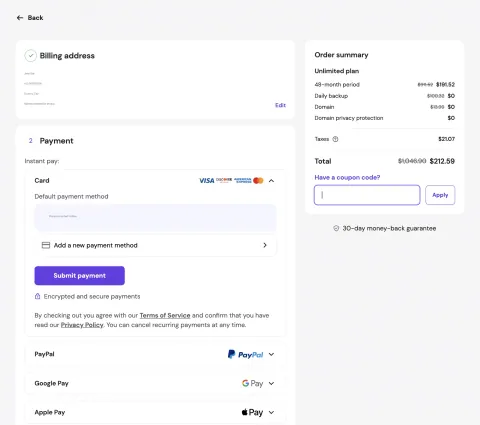Collapse the Card payment section
480x425 pixels.
(271, 181)
